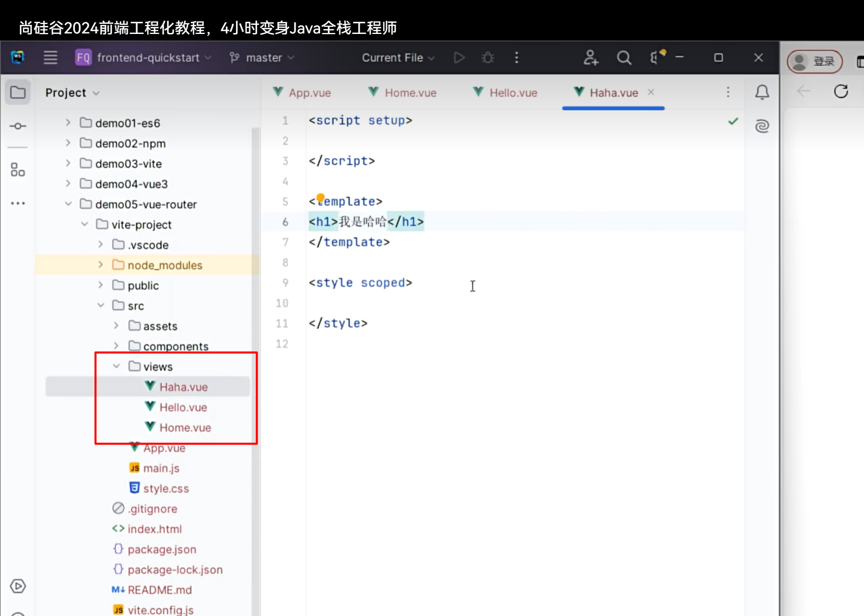
Task: Collapse the vite-project folder
Action: (84, 224)
